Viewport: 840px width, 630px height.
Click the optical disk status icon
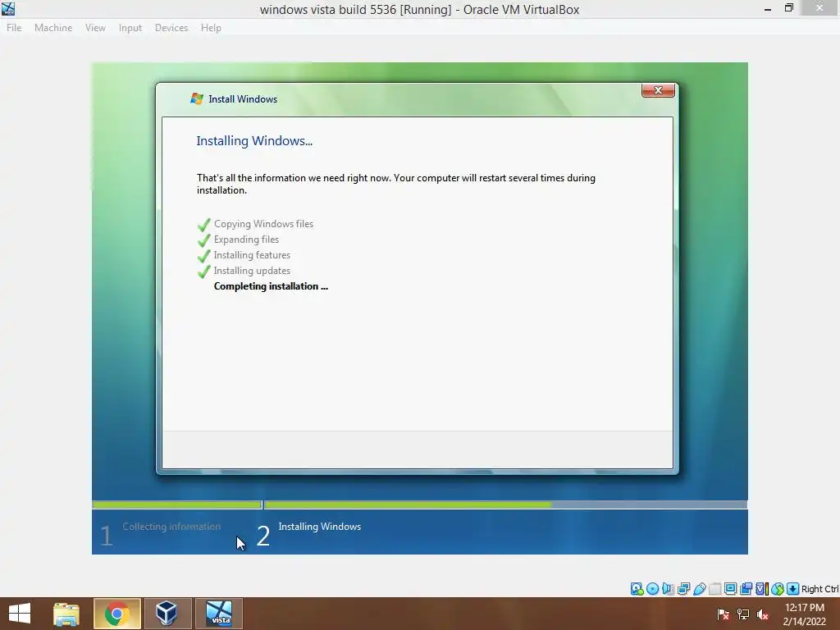point(652,589)
